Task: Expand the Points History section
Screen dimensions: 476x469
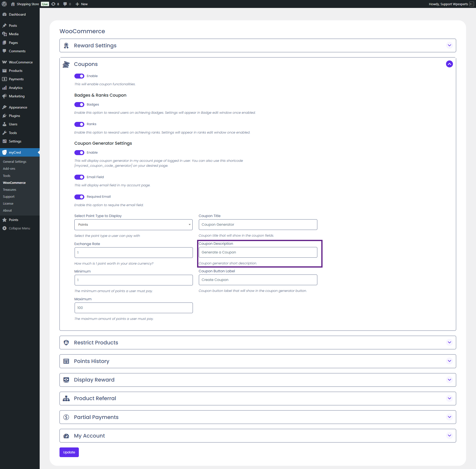Action: [x=449, y=361]
